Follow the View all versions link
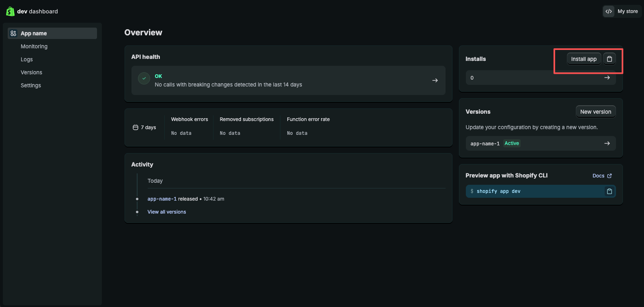The width and height of the screenshot is (644, 307). (x=167, y=212)
